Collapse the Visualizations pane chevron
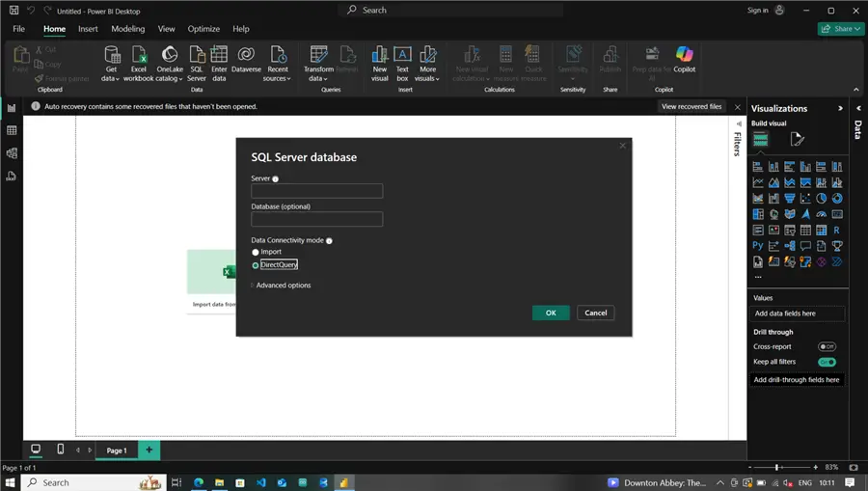 point(840,108)
